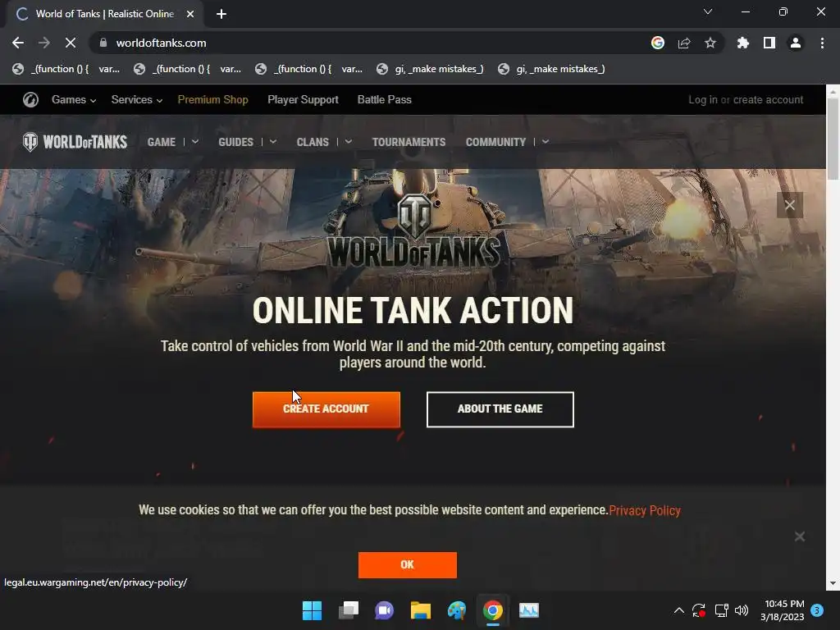Open the volume speaker tray icon

pyautogui.click(x=742, y=610)
